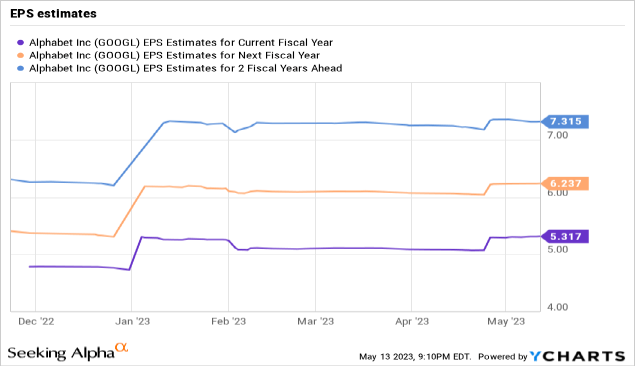Select the 6.237 orange value tag

565,183
